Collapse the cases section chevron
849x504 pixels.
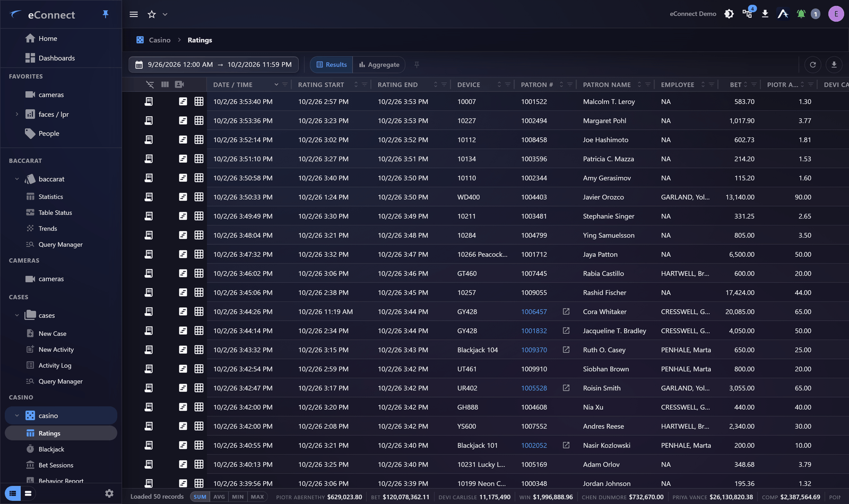pos(17,315)
